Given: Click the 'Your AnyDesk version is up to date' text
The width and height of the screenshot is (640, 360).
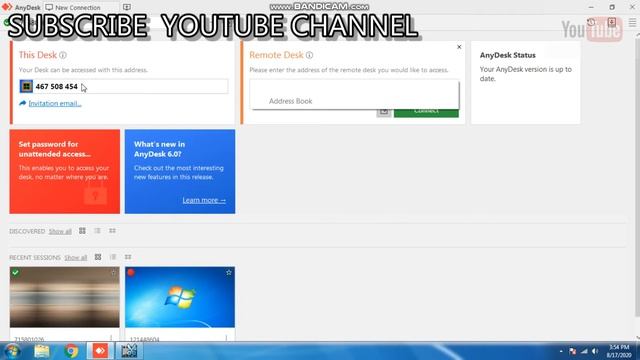Looking at the screenshot, I should coord(525,74).
